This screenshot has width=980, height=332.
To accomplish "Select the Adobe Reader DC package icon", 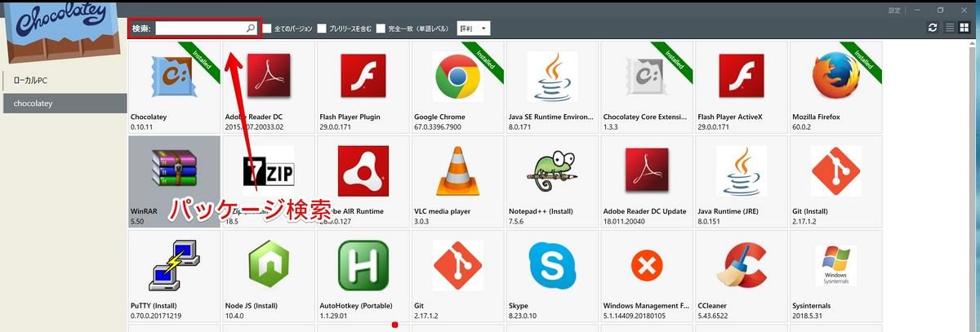I will tap(269, 76).
